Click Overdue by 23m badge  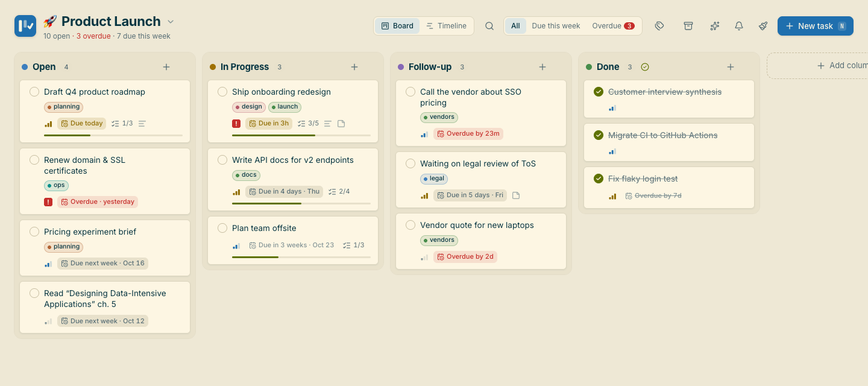[468, 134]
